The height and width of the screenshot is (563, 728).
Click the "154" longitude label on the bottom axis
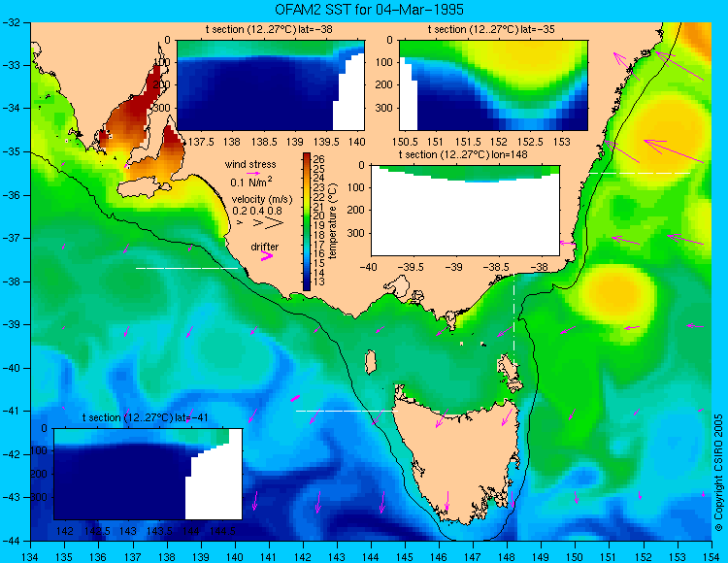click(x=711, y=556)
